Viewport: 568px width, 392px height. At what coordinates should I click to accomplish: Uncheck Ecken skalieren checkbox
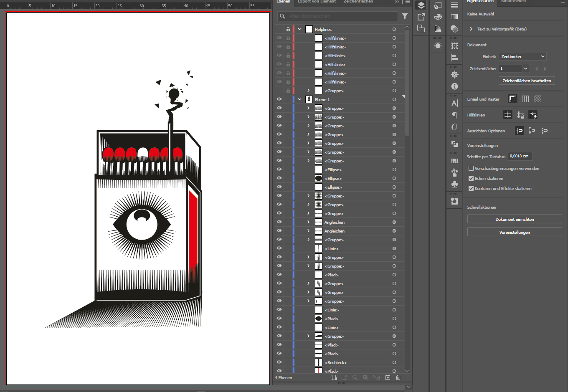pos(471,179)
